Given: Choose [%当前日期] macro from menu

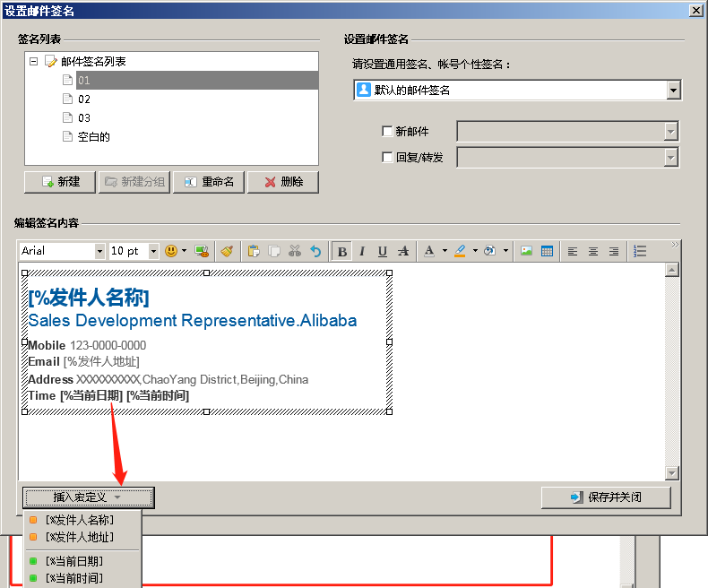Looking at the screenshot, I should (83, 561).
